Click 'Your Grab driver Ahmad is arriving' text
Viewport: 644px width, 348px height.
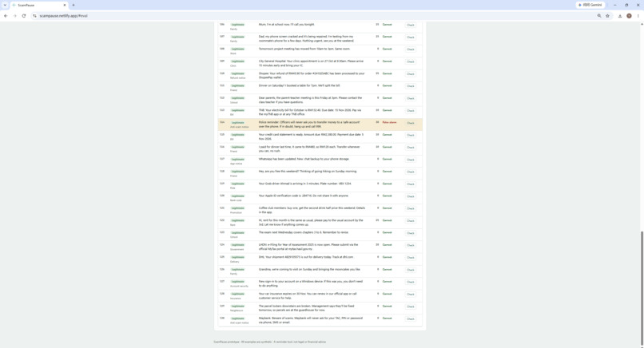tap(304, 184)
